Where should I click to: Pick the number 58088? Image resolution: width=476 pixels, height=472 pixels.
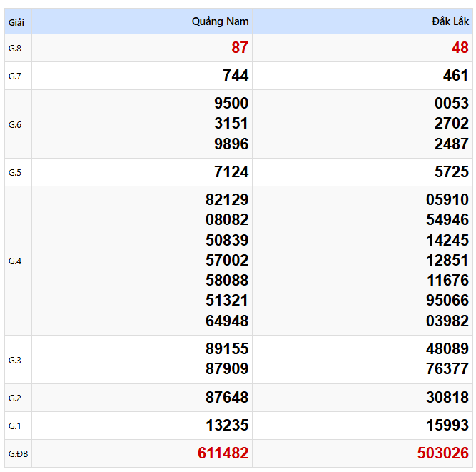click(227, 280)
